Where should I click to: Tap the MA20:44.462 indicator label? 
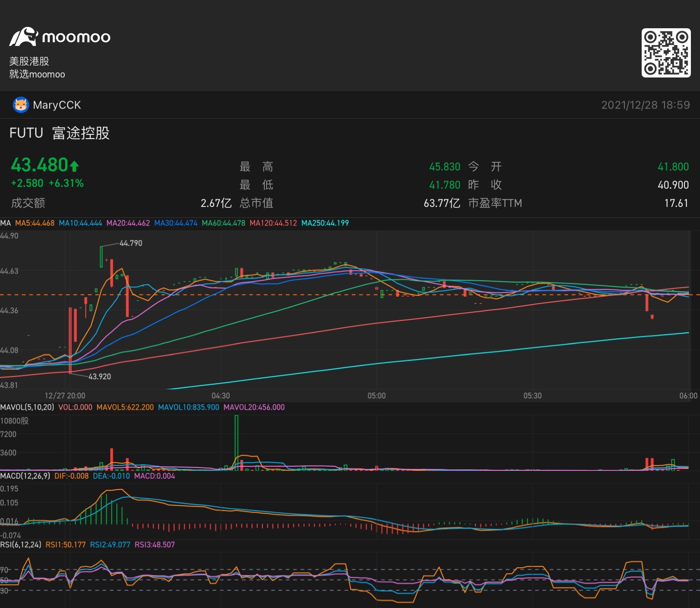tap(128, 223)
